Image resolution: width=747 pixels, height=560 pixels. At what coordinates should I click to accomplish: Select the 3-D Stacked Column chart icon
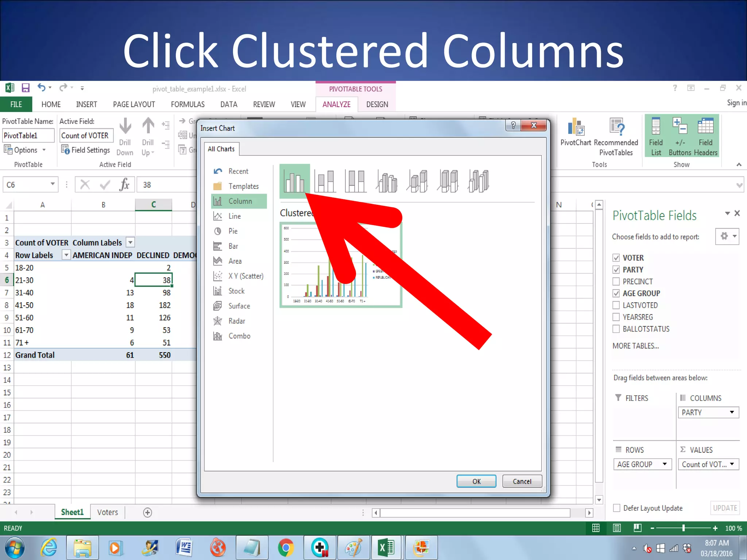417,181
